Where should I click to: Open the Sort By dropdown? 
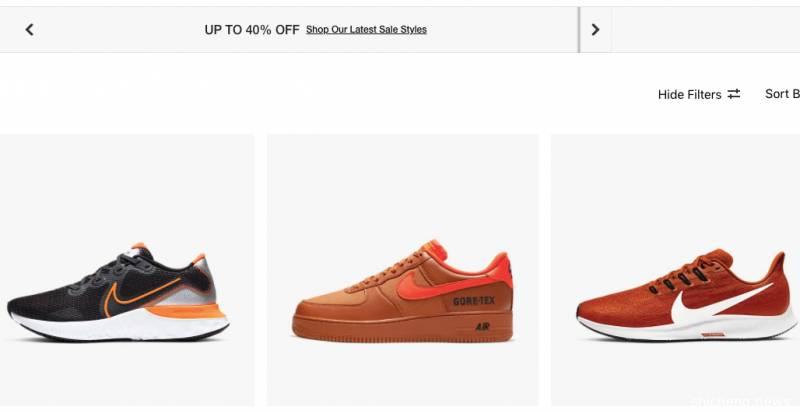click(x=782, y=94)
